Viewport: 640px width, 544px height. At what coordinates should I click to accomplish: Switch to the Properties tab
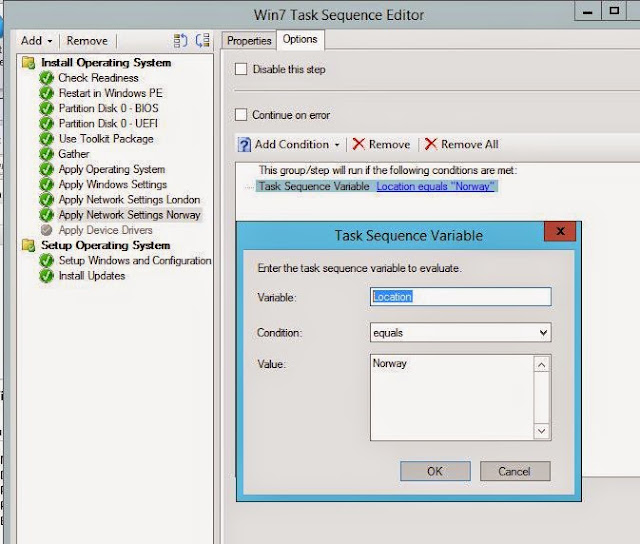(249, 41)
